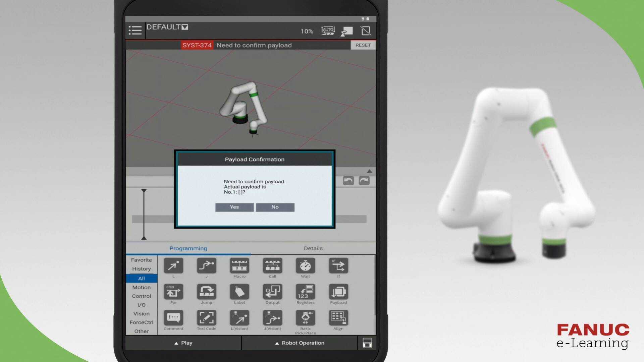Select the History category
Screen dimensions: 644x362
tap(142, 269)
